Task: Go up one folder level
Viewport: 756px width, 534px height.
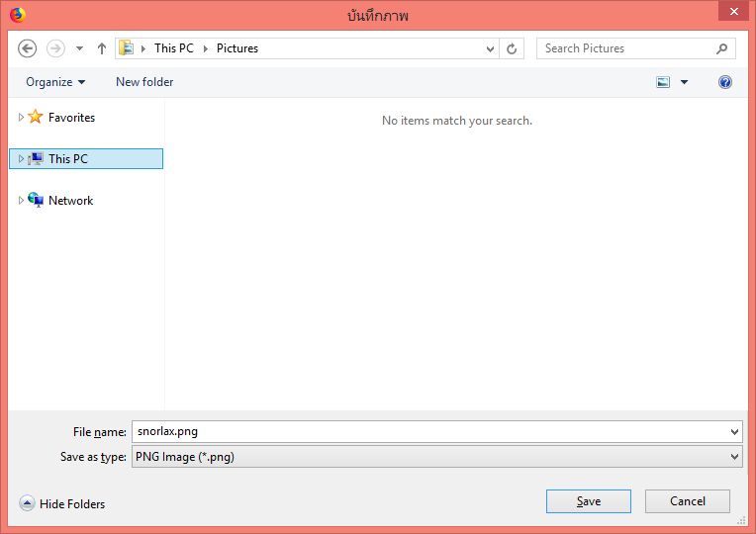Action: pos(101,48)
